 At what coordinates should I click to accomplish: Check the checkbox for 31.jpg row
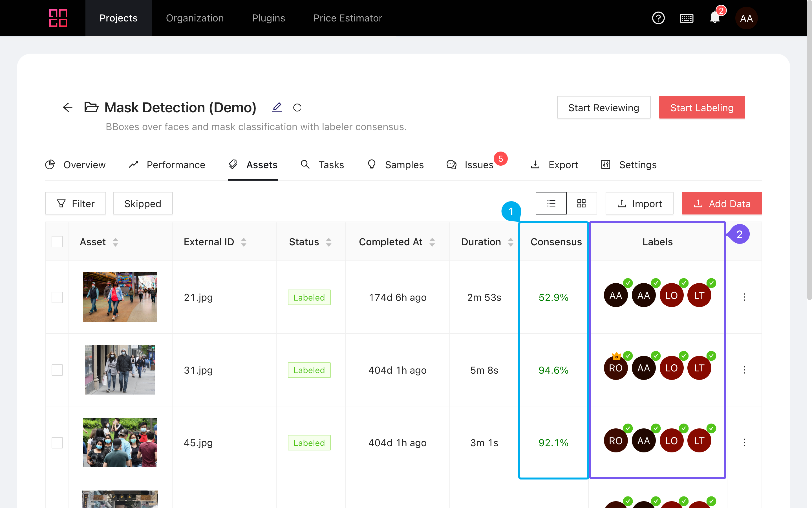coord(58,370)
